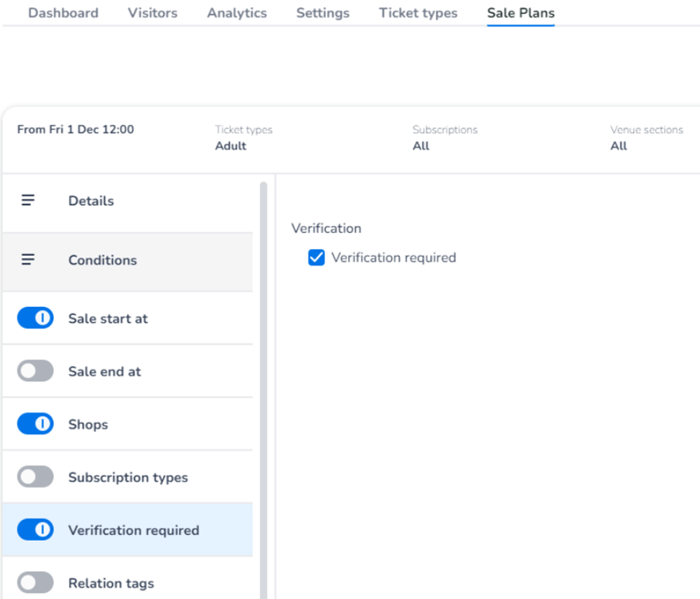The height and width of the screenshot is (599, 700).
Task: Click the Sale Plans tab
Action: click(521, 13)
